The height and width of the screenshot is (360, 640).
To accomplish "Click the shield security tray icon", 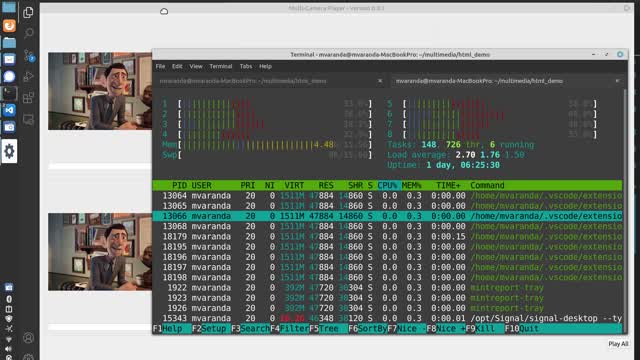I will pos(9,319).
